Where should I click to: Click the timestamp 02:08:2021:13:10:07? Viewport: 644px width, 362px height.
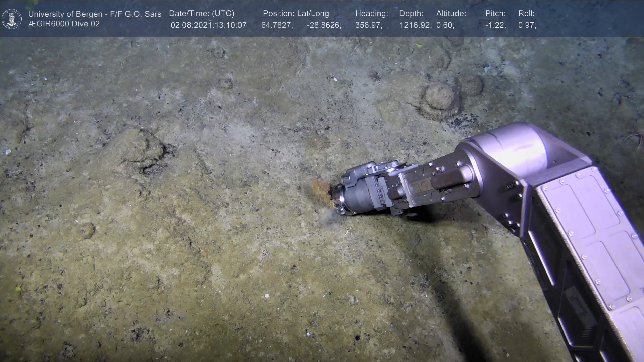[x=208, y=25]
